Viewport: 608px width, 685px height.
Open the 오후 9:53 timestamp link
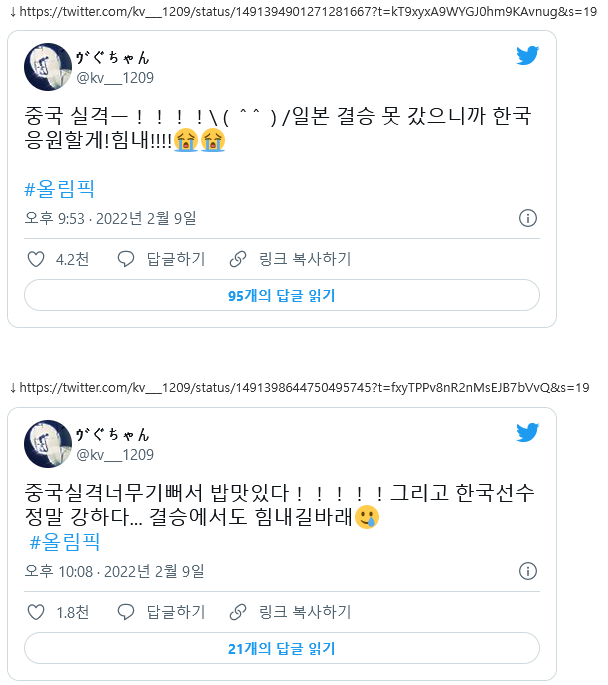pyautogui.click(x=110, y=218)
